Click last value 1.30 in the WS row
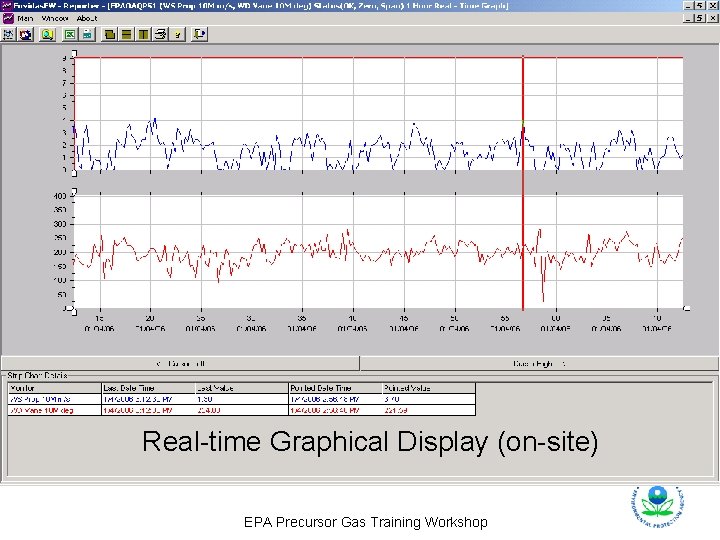 pos(205,399)
